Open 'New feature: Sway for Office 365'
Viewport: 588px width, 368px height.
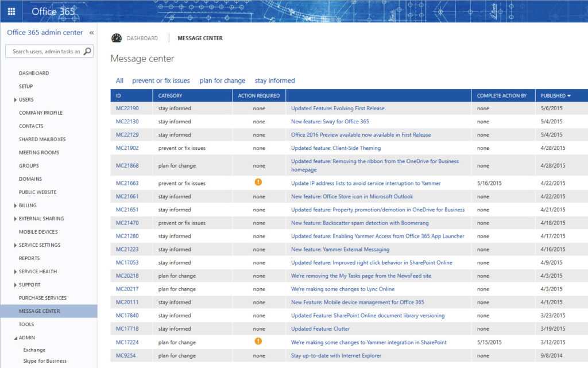point(330,121)
